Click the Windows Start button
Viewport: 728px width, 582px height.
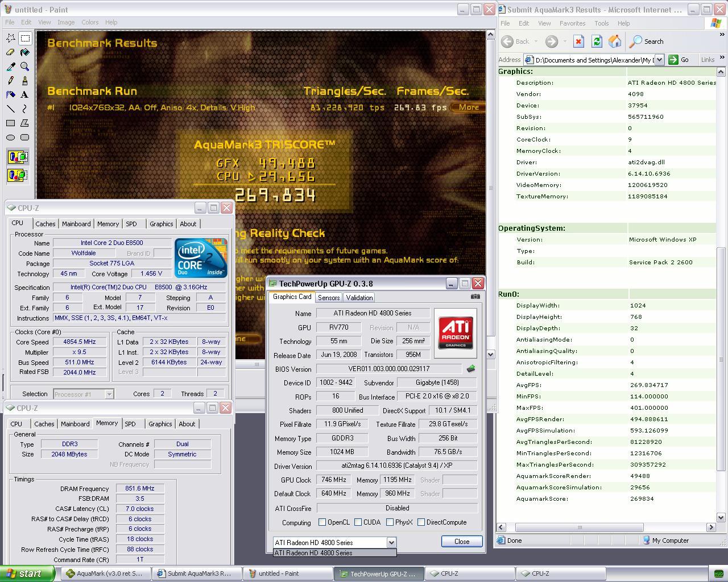[27, 573]
